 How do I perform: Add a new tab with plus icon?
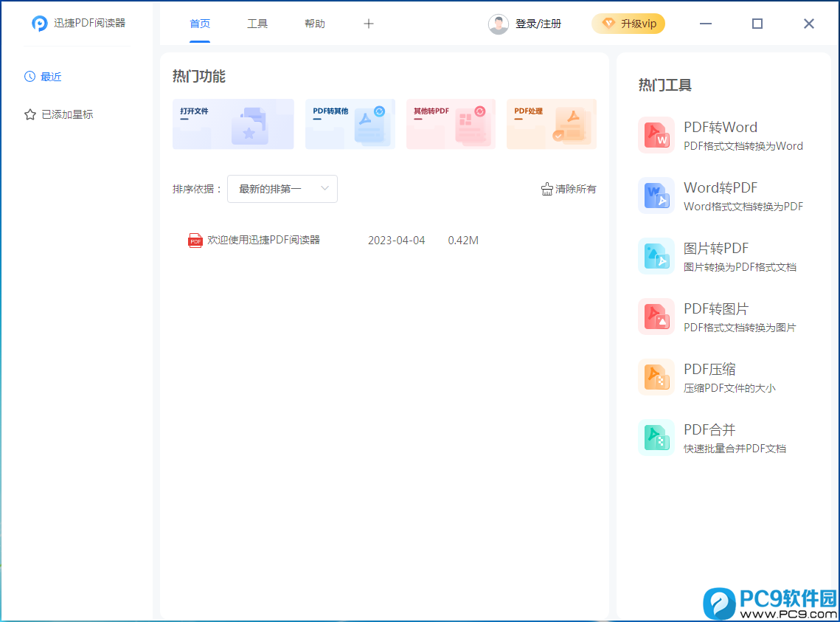click(369, 24)
